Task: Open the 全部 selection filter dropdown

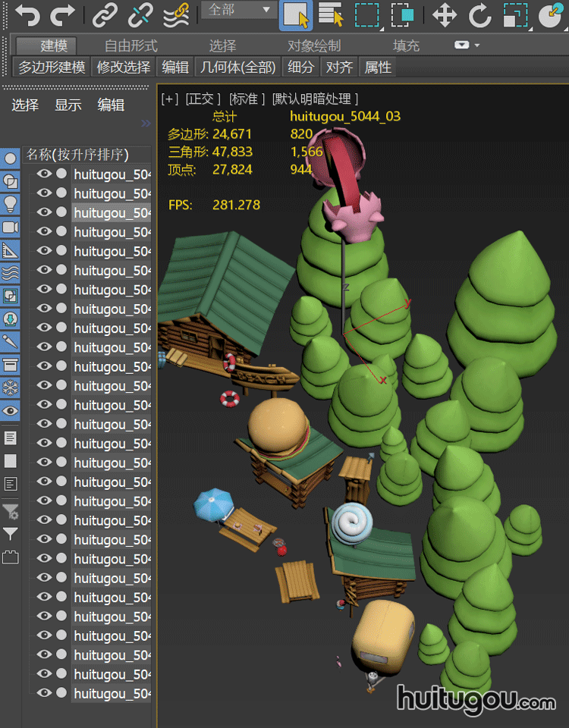Action: tap(238, 10)
